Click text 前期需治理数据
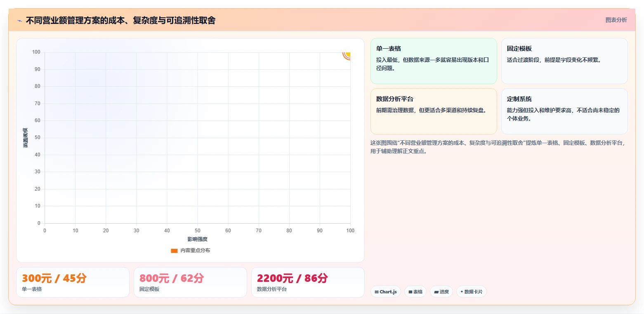Image resolution: width=644 pixels, height=314 pixels. point(432,110)
